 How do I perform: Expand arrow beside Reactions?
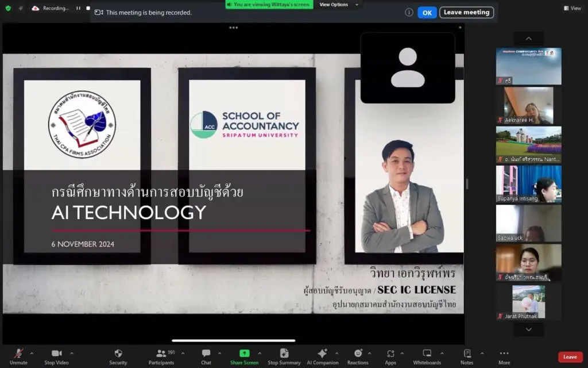coord(369,354)
